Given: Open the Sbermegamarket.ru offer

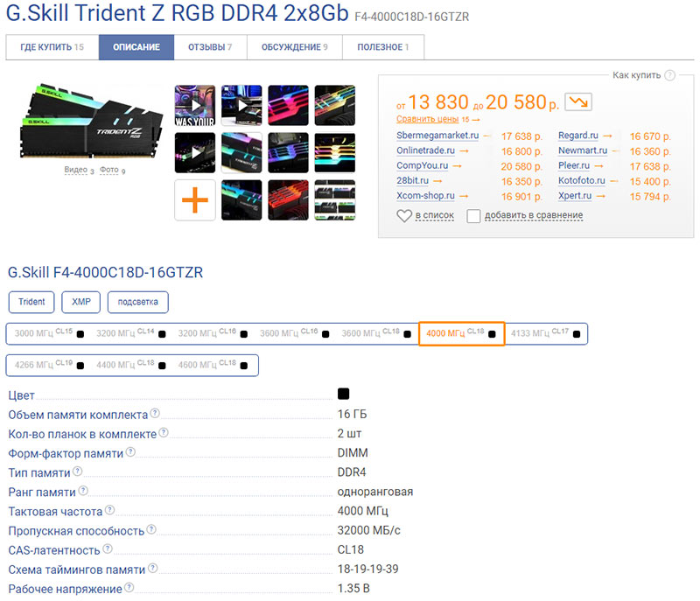Looking at the screenshot, I should (437, 136).
